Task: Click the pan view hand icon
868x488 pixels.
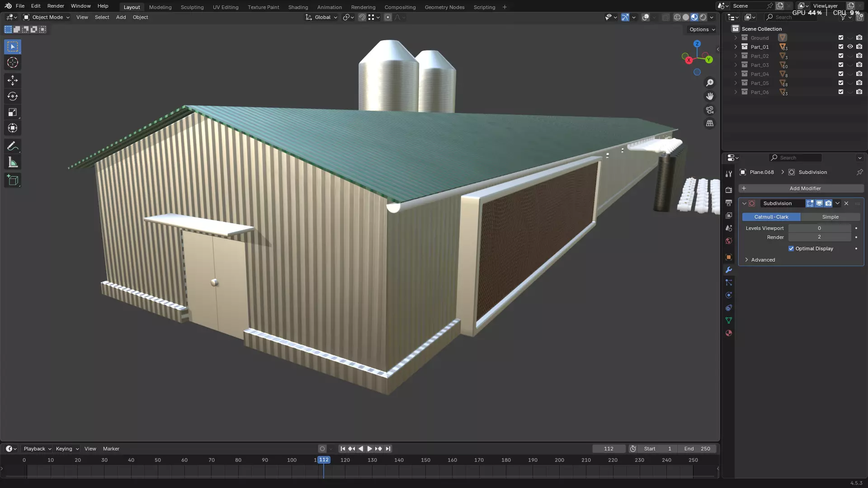Action: tap(710, 96)
